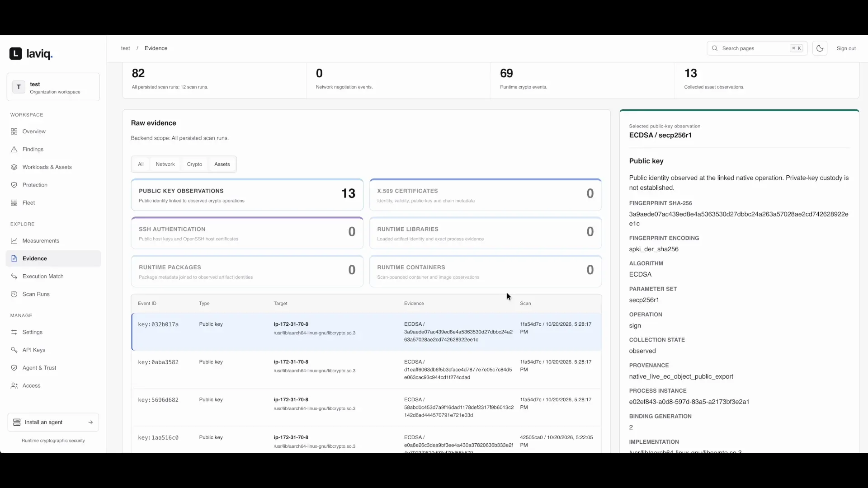868x488 pixels.
Task: Click the search magnifier icon
Action: coord(715,48)
